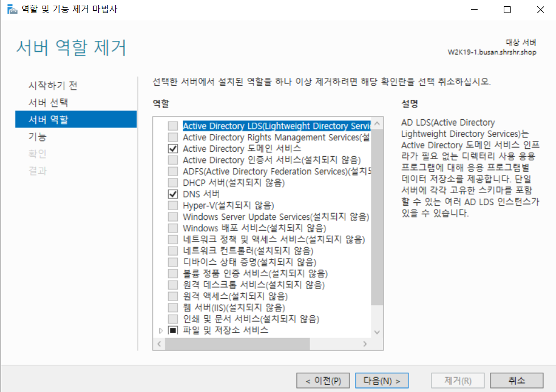Select 파일 및 저장소 서비스 row text
The image size is (556, 392).
[x=225, y=330]
